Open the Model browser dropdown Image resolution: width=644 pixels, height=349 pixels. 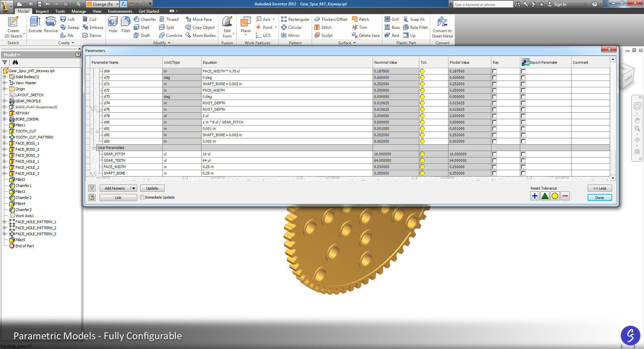19,55
